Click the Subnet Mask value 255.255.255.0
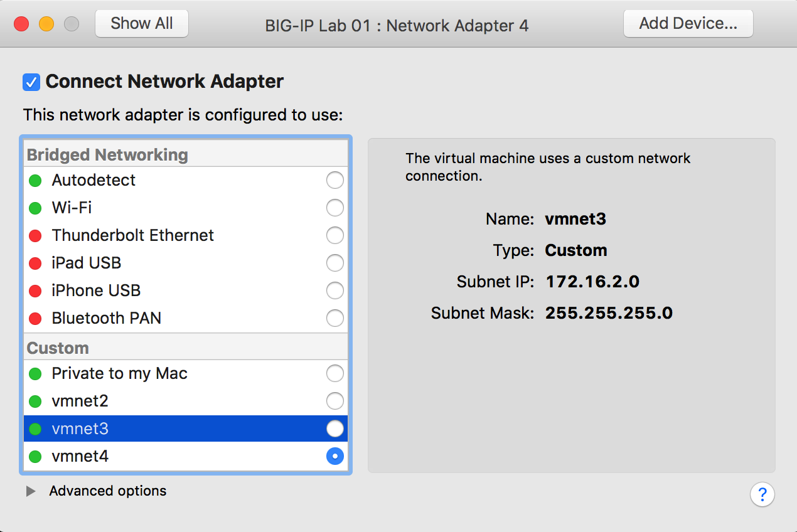Viewport: 797px width, 532px height. pos(609,313)
